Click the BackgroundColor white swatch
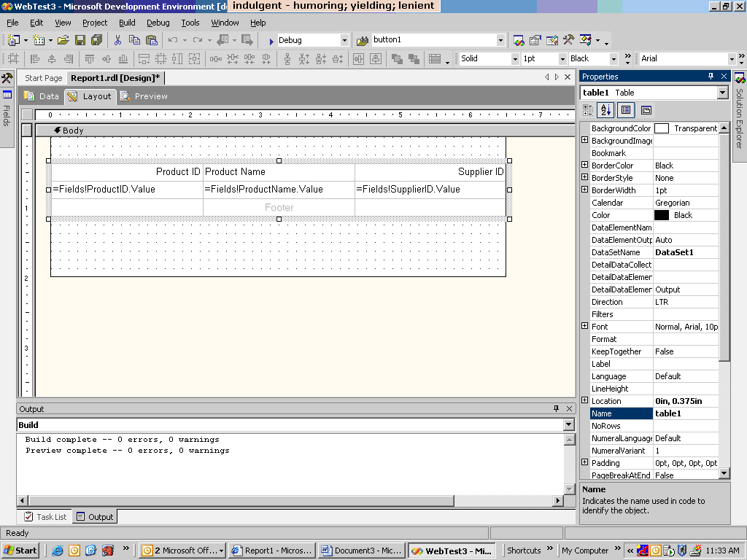747x560 pixels. [x=661, y=128]
